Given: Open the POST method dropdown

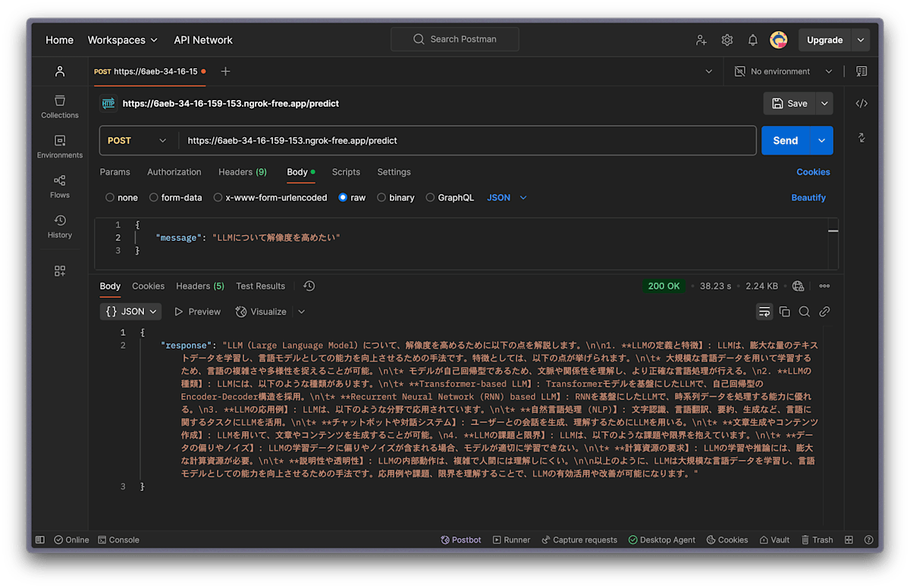Looking at the screenshot, I should coord(137,141).
